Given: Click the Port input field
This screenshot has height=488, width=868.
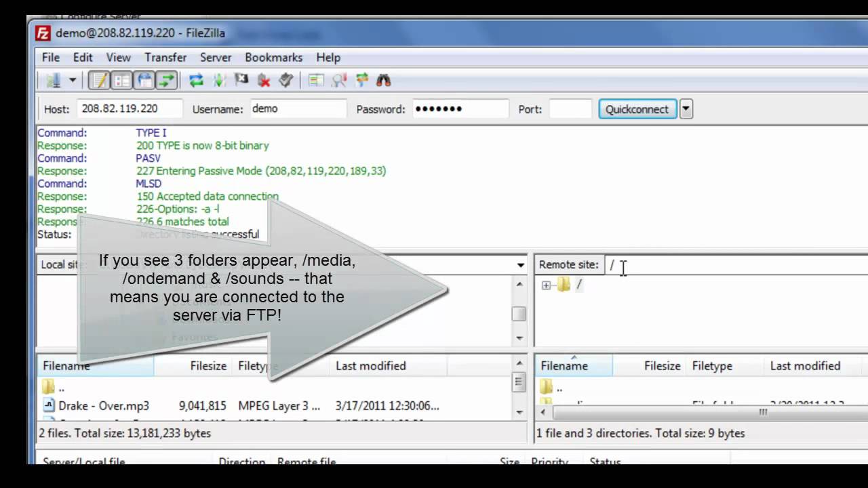Looking at the screenshot, I should [570, 108].
